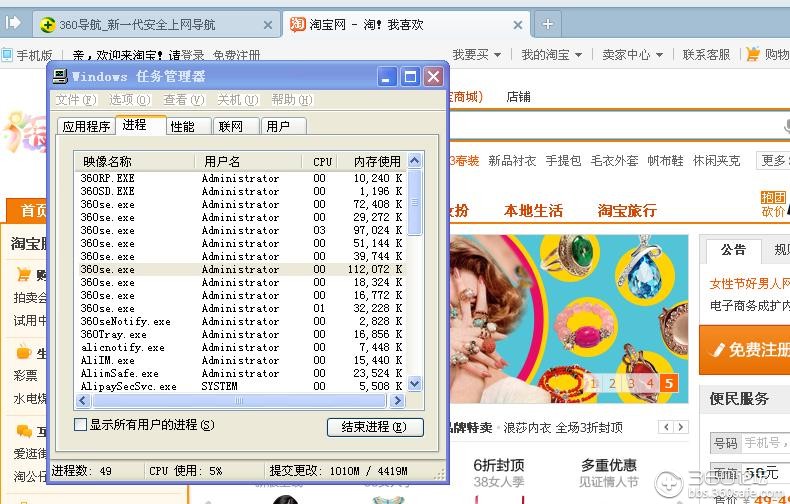Image resolution: width=790 pixels, height=504 pixels.
Task: Select the 360Tray.exe process row
Action: (241, 334)
